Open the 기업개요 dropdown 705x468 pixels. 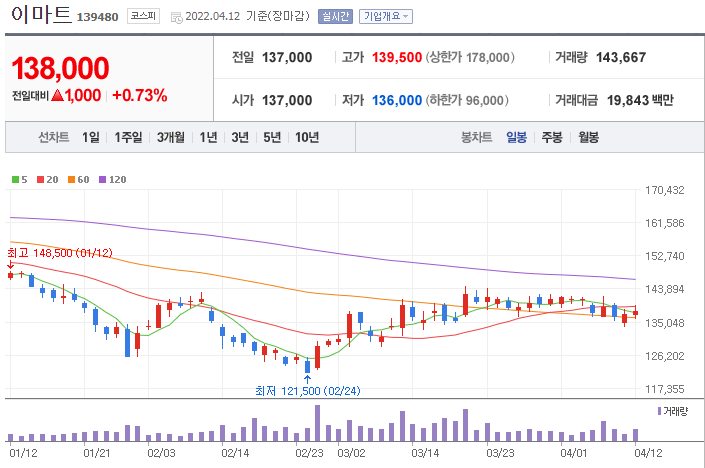(386, 17)
